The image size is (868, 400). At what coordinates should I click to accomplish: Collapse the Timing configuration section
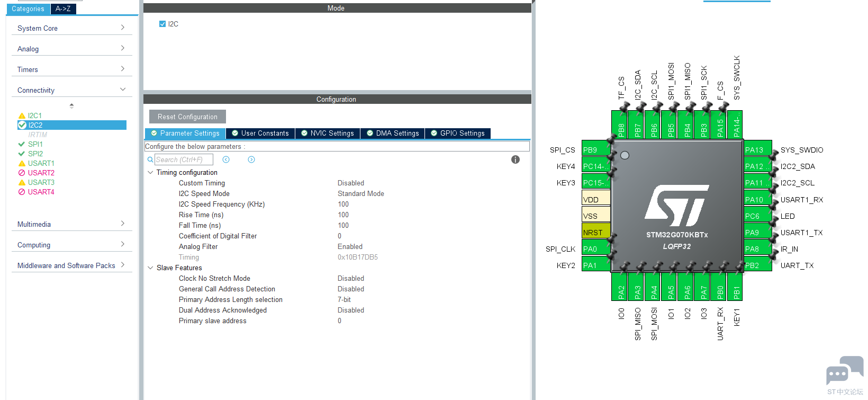click(x=150, y=172)
